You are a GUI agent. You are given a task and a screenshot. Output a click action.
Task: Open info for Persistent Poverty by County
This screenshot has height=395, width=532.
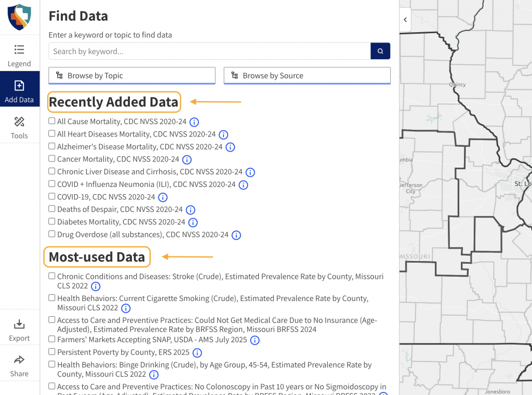(x=197, y=353)
